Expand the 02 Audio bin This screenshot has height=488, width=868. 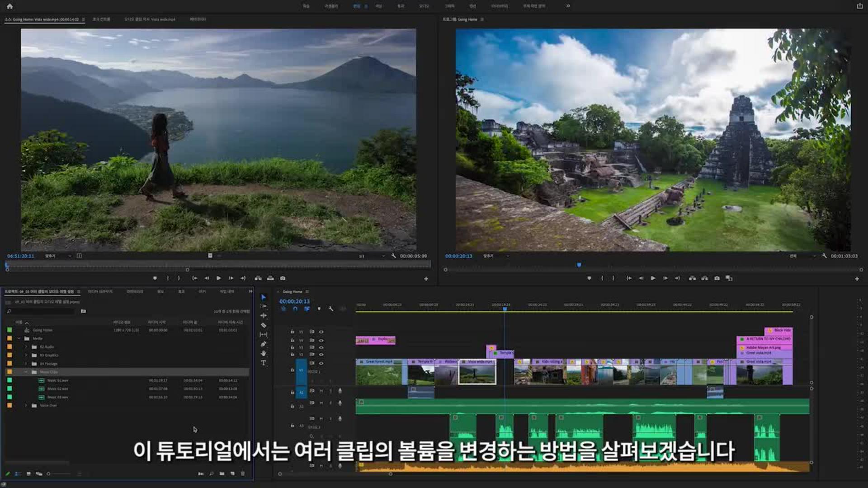pyautogui.click(x=26, y=347)
